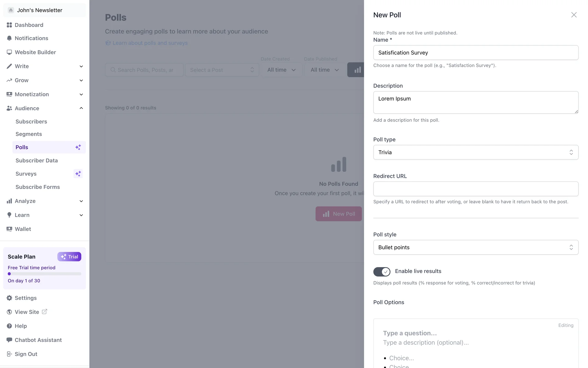Click the Notifications bell icon
The image size is (588, 368).
click(9, 38)
